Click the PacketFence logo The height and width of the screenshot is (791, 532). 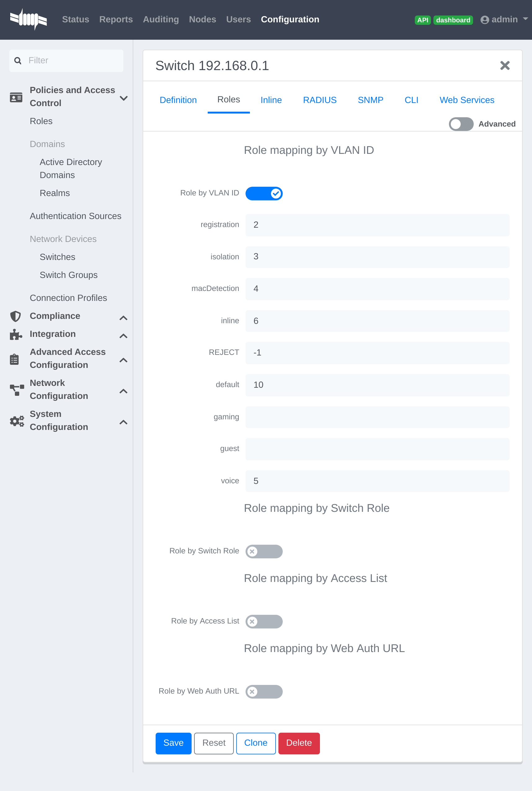click(29, 19)
